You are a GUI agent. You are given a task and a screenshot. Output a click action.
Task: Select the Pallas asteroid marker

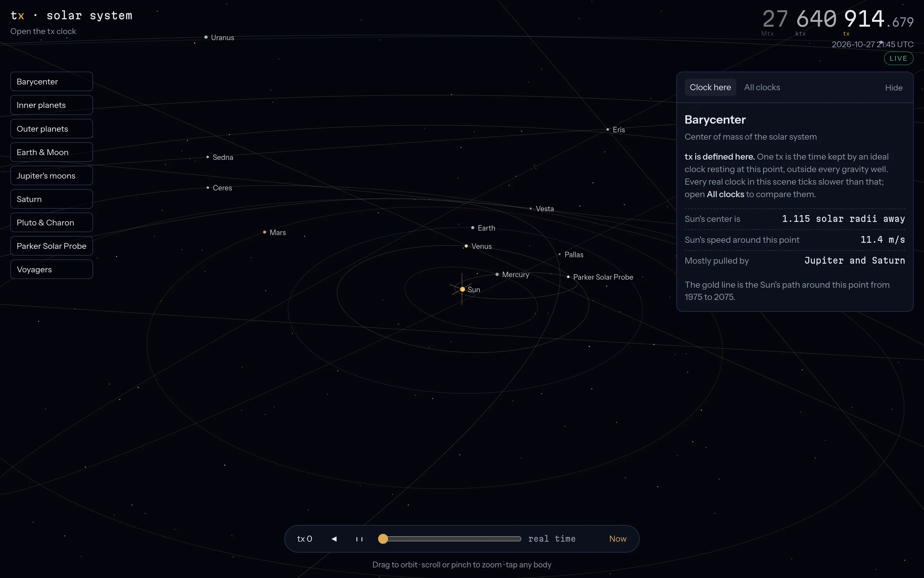[x=560, y=254]
